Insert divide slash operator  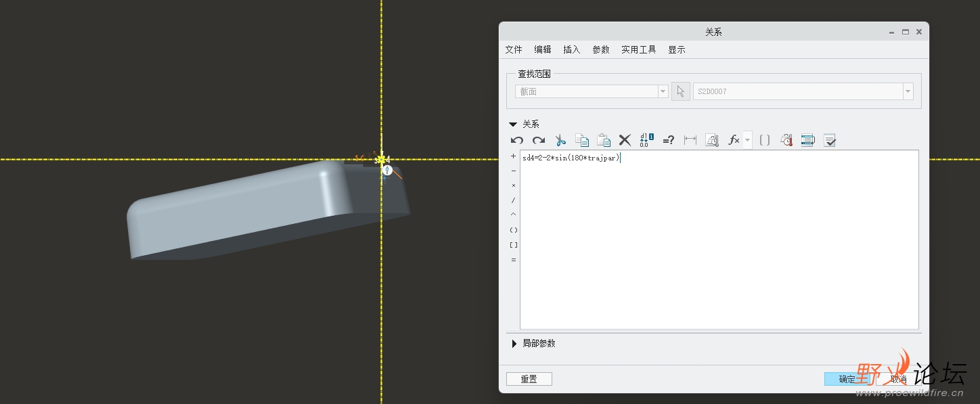pyautogui.click(x=514, y=200)
